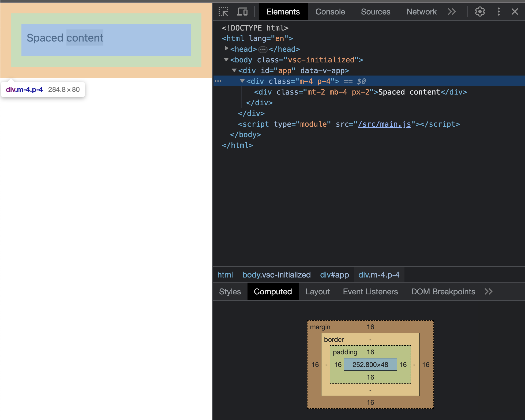The width and height of the screenshot is (525, 420).
Task: Click the border-right dash value in box model
Action: (x=414, y=365)
